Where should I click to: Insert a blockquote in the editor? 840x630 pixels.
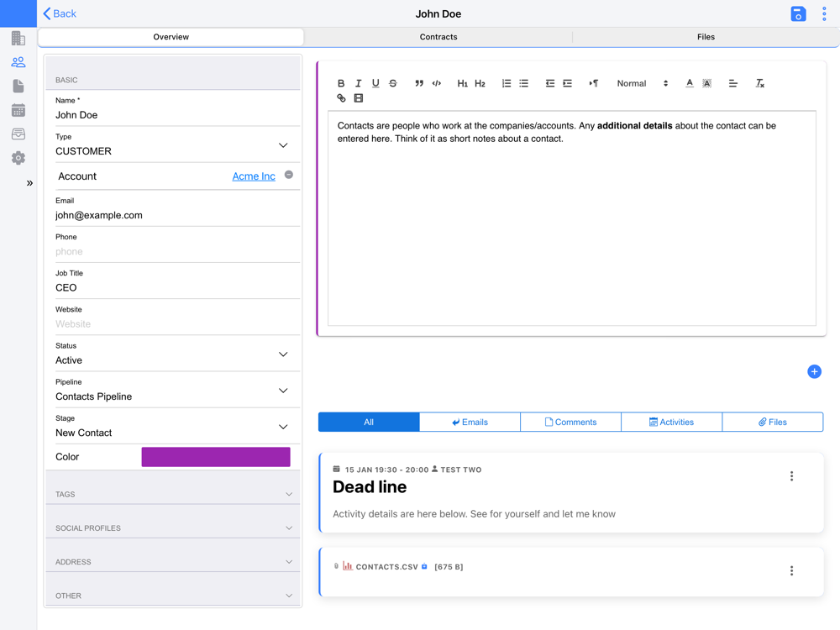[419, 83]
